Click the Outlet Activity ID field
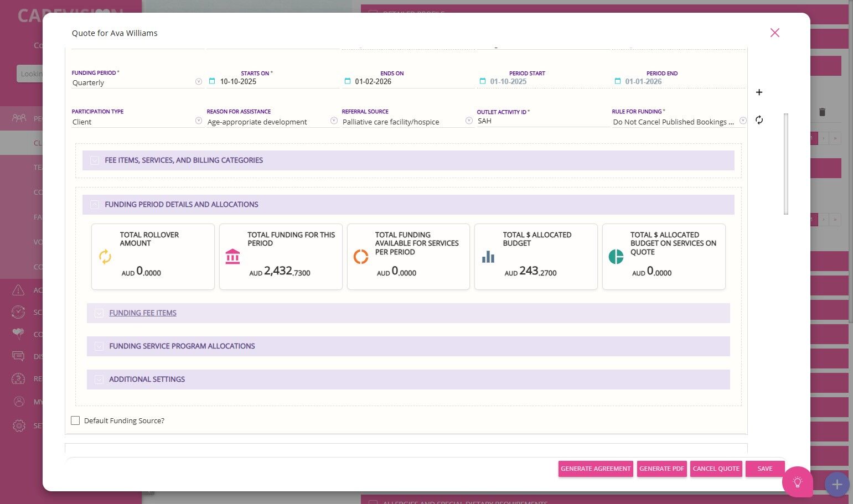Image resolution: width=853 pixels, height=504 pixels. tap(543, 121)
